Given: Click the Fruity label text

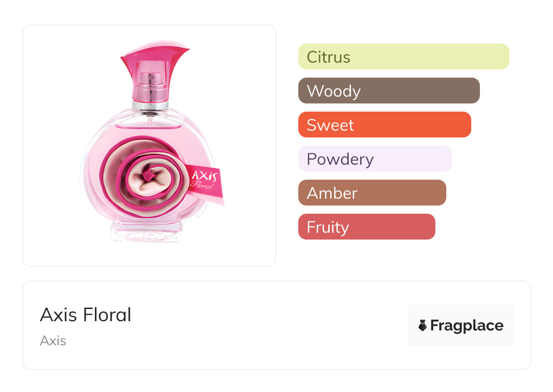Looking at the screenshot, I should coord(327,227).
